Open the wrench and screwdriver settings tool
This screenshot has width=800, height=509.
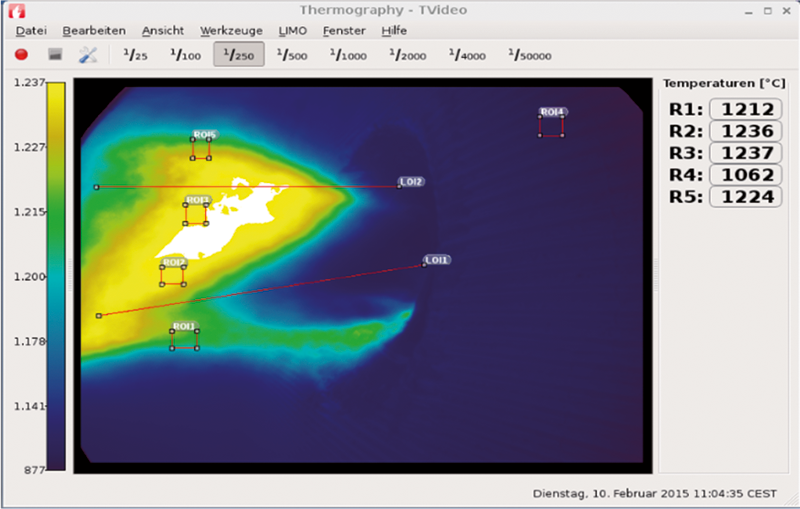[88, 55]
